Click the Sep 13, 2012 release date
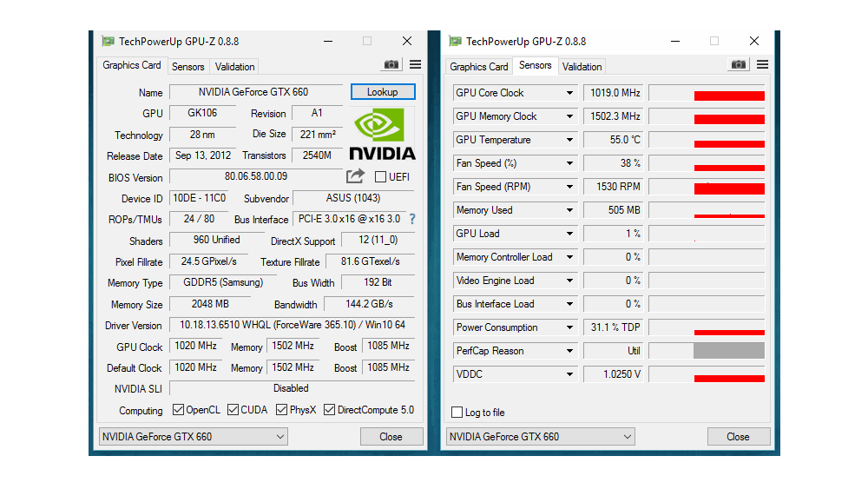The image size is (868, 489). pyautogui.click(x=202, y=155)
